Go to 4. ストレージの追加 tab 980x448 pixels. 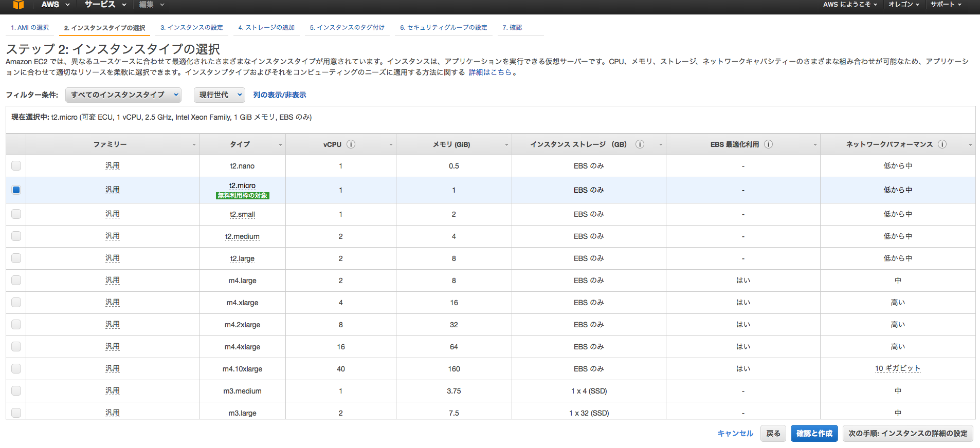pos(266,28)
